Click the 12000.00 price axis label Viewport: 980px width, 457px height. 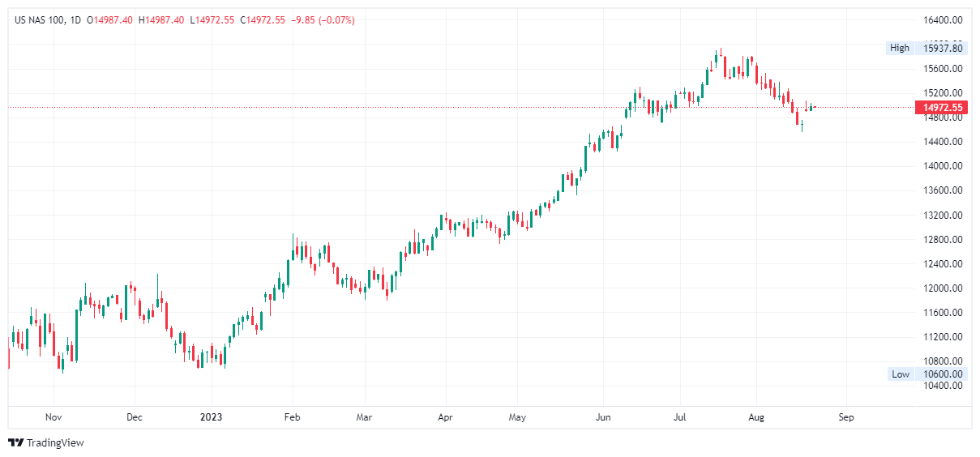click(944, 288)
